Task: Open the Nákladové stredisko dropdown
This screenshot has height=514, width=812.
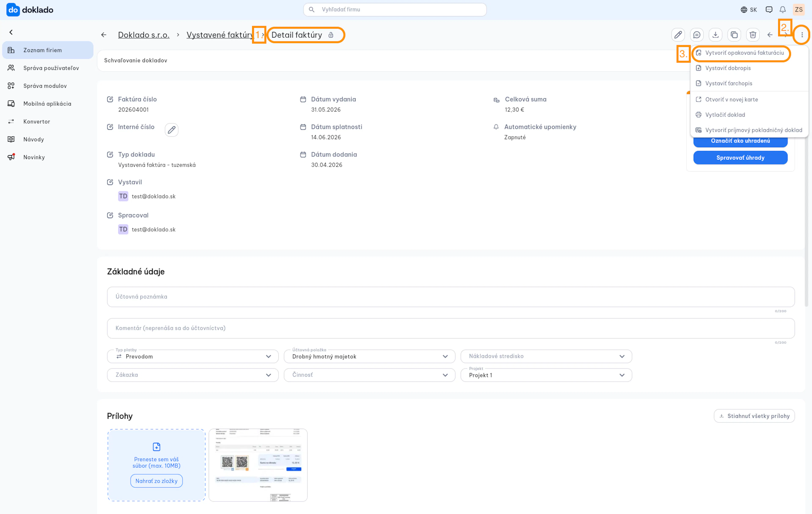Action: tap(546, 357)
